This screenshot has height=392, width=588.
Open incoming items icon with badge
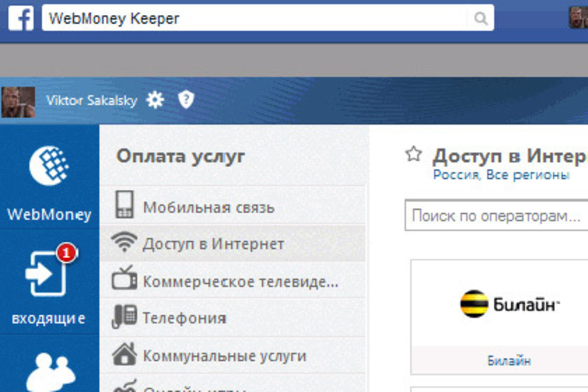47,273
